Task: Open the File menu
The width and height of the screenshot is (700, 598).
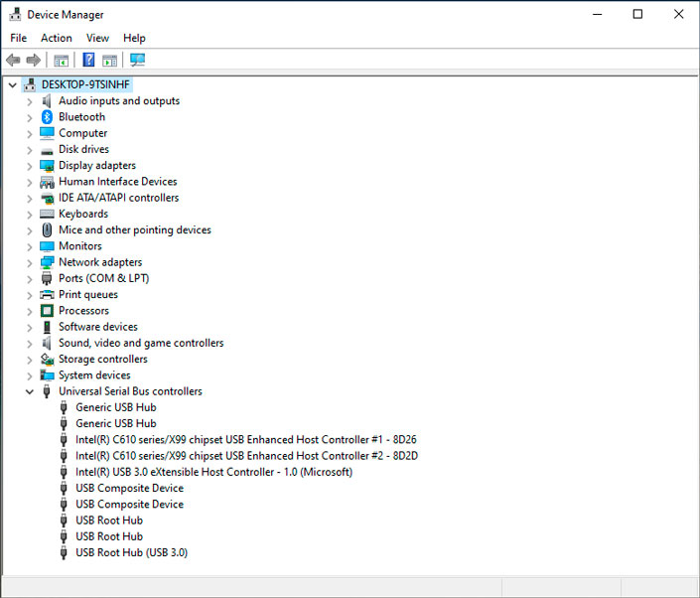Action: tap(18, 38)
